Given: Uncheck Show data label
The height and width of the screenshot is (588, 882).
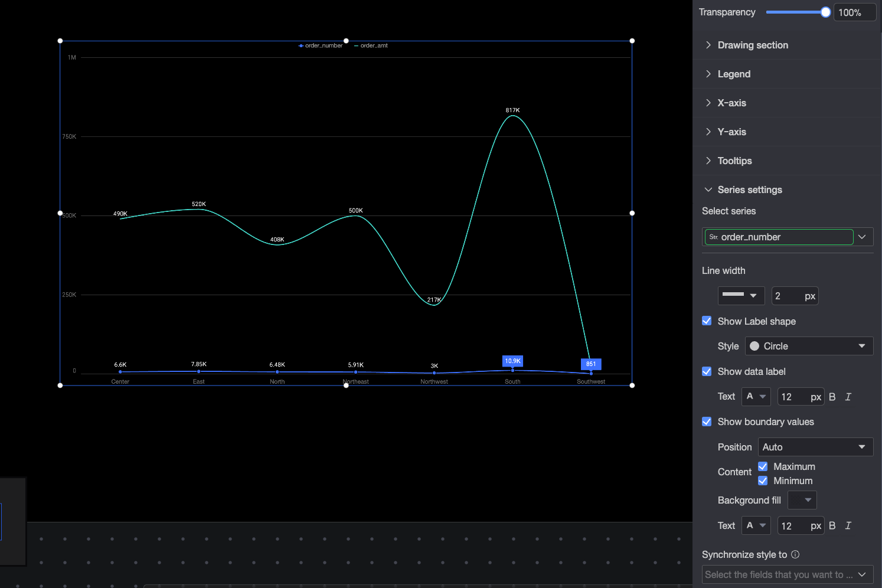Looking at the screenshot, I should click(707, 371).
